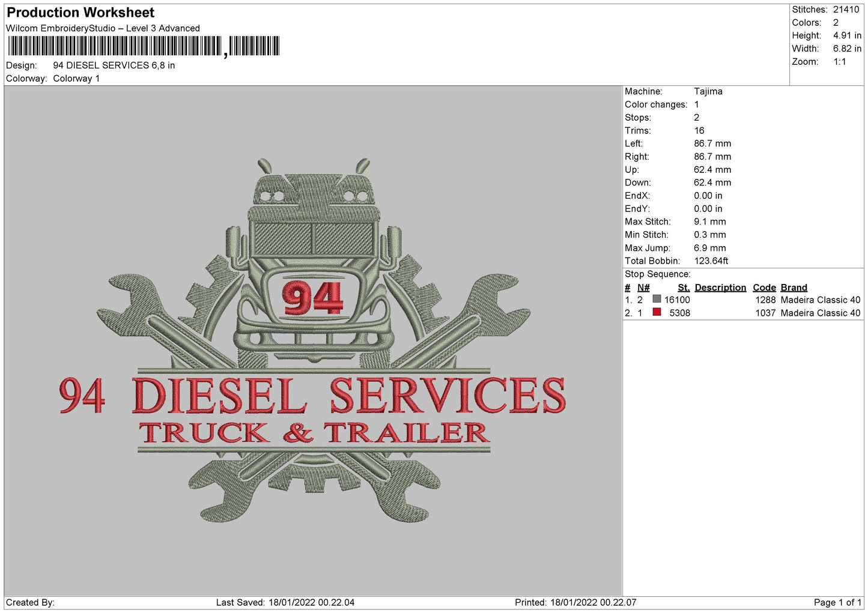Click Madeira Classic 40 in first row
The image size is (868, 613).
click(821, 300)
